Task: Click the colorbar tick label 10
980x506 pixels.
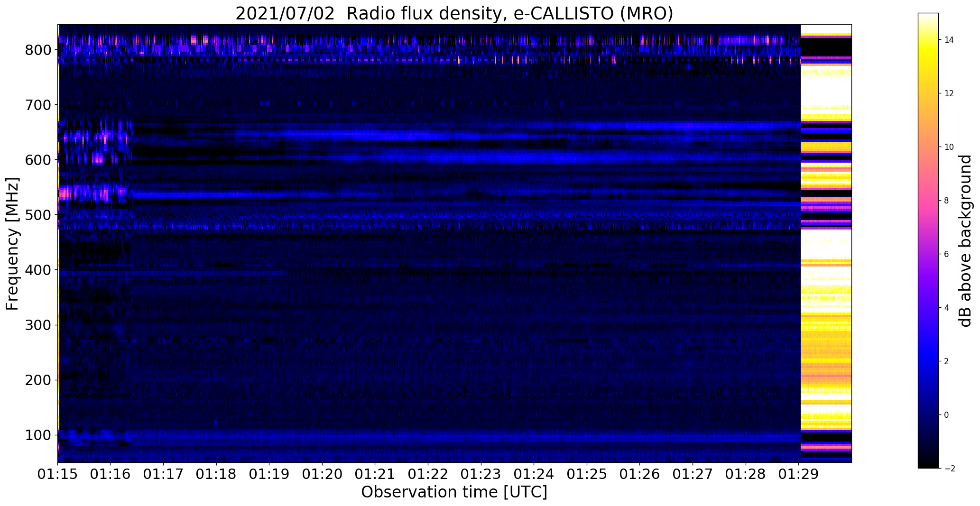Action: pyautogui.click(x=949, y=147)
